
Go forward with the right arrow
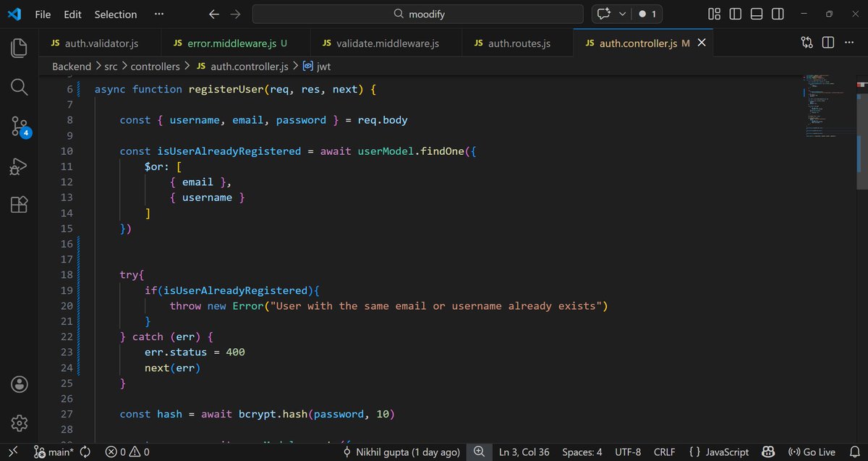coord(235,14)
